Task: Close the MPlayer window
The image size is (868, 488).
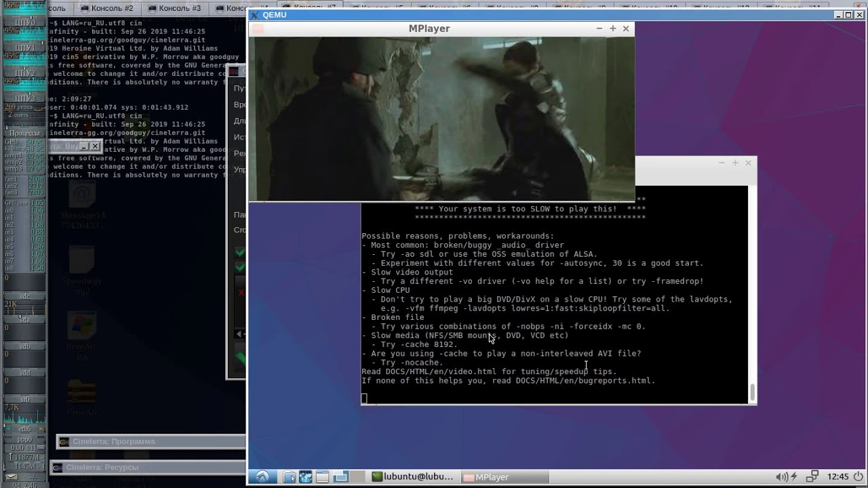Action: click(626, 28)
